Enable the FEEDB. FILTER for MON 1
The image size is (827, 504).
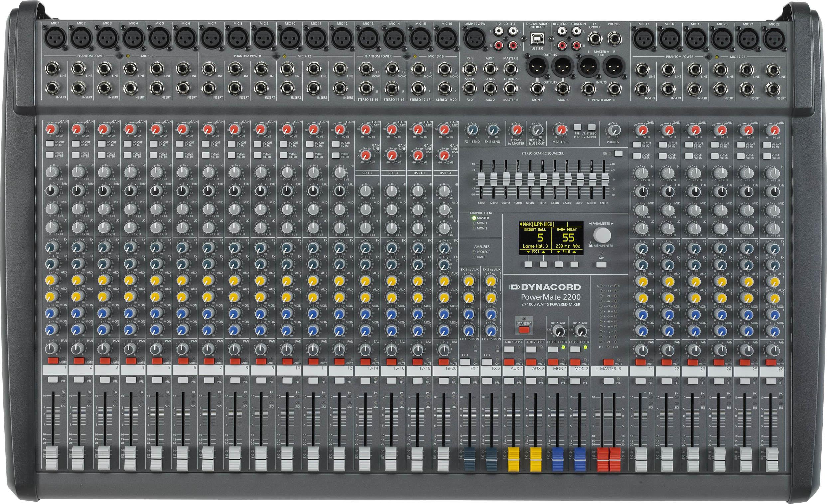click(553, 349)
